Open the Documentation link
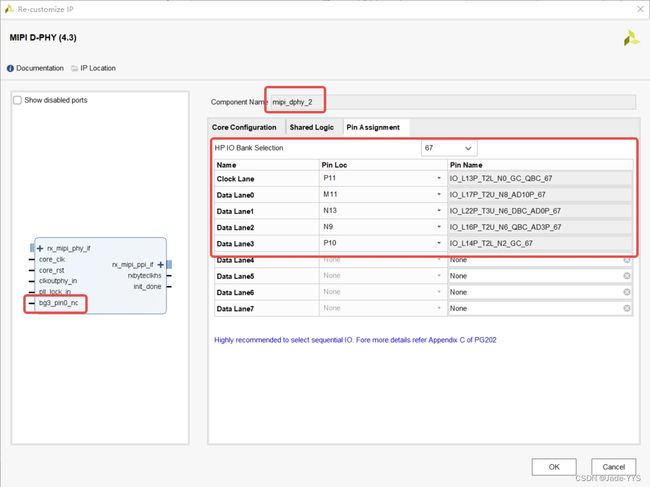The image size is (650, 487). coord(40,68)
